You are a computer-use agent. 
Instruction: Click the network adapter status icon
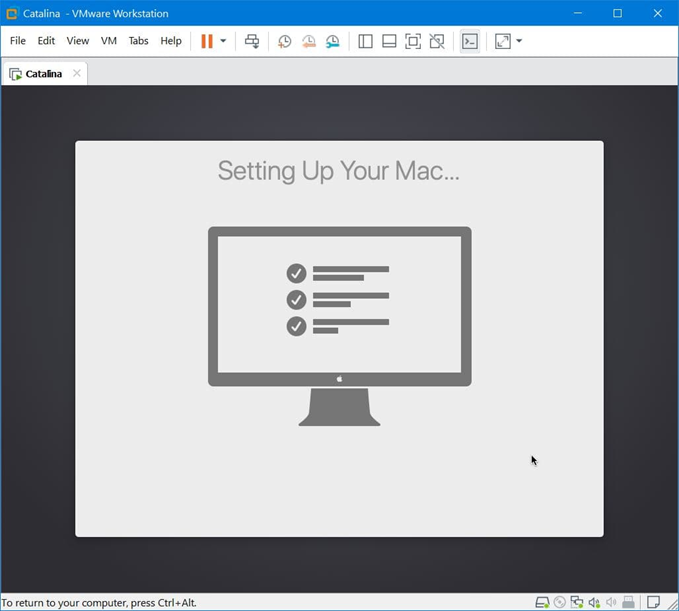click(577, 602)
